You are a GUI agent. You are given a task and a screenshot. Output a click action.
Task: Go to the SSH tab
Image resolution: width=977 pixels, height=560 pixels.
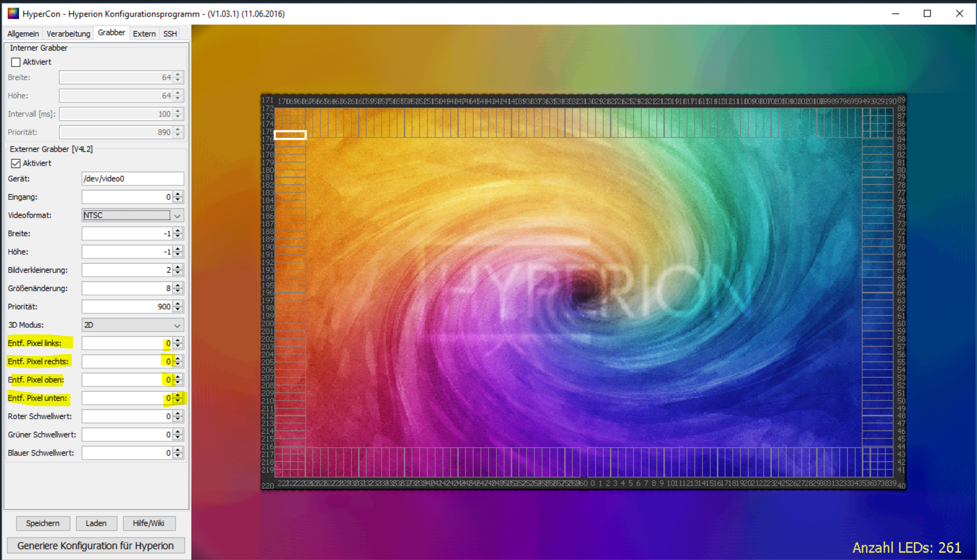tap(170, 34)
